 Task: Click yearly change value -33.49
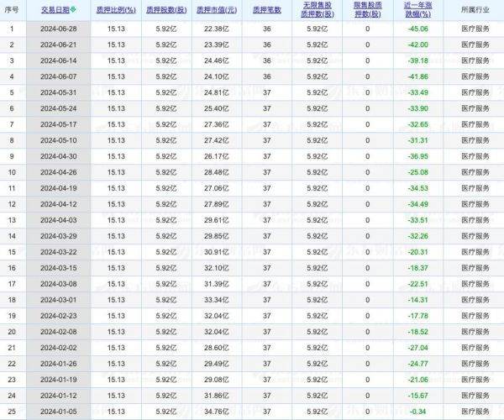click(x=417, y=92)
